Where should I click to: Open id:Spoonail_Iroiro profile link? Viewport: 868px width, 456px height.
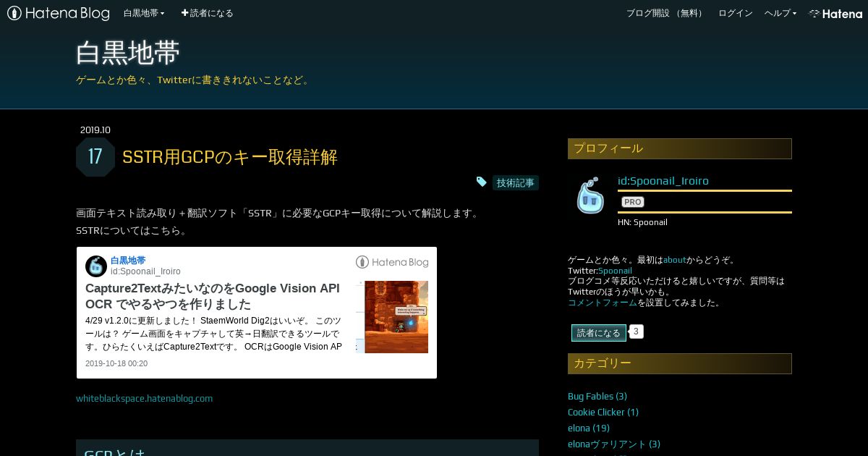(x=663, y=181)
